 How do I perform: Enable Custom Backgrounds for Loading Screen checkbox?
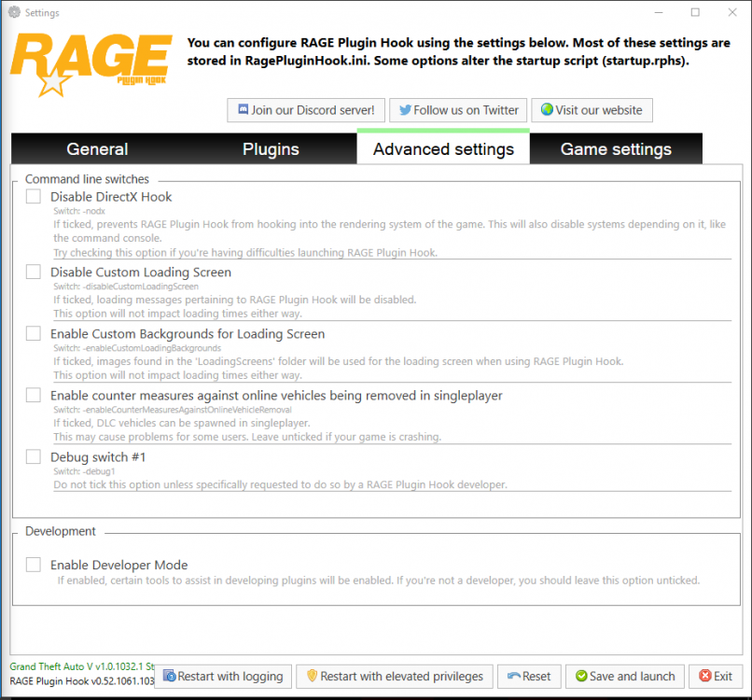click(33, 333)
